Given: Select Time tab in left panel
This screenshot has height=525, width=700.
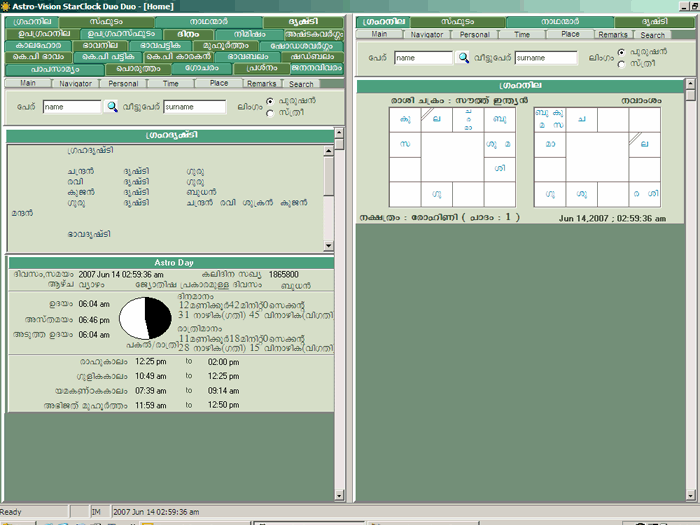Looking at the screenshot, I should [171, 83].
